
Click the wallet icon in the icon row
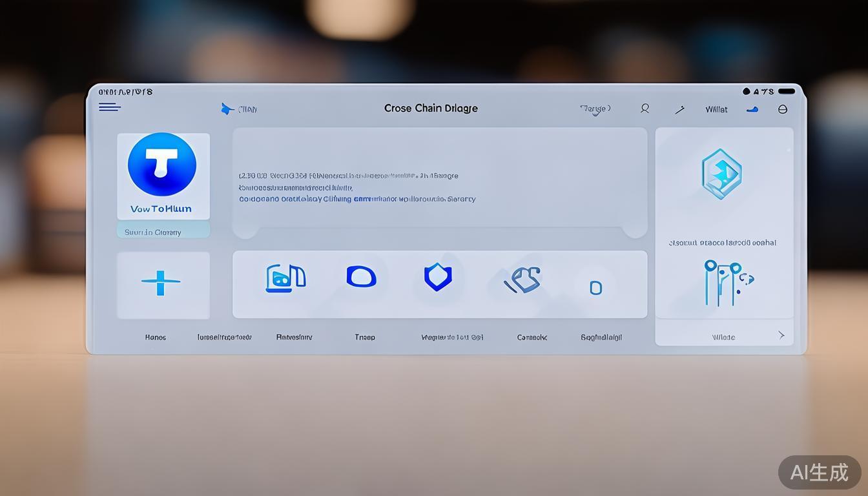(285, 278)
